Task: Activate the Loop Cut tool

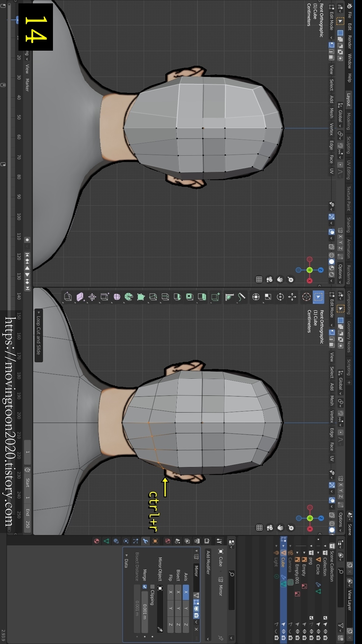Action: [x=165, y=297]
